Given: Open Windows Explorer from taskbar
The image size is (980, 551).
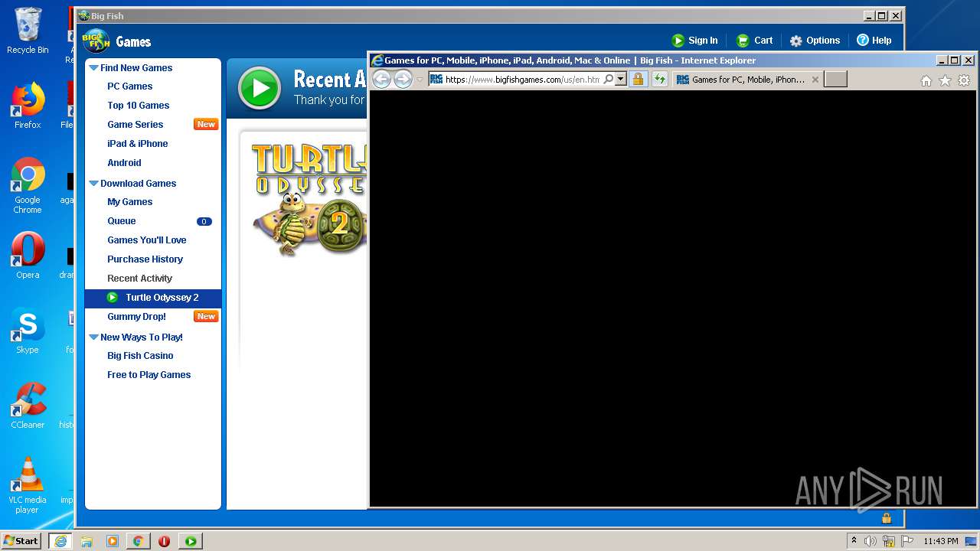Looking at the screenshot, I should (87, 541).
